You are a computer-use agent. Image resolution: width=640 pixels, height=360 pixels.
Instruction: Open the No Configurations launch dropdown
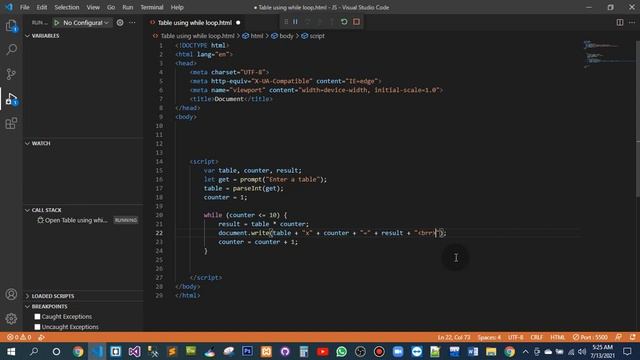(86, 23)
